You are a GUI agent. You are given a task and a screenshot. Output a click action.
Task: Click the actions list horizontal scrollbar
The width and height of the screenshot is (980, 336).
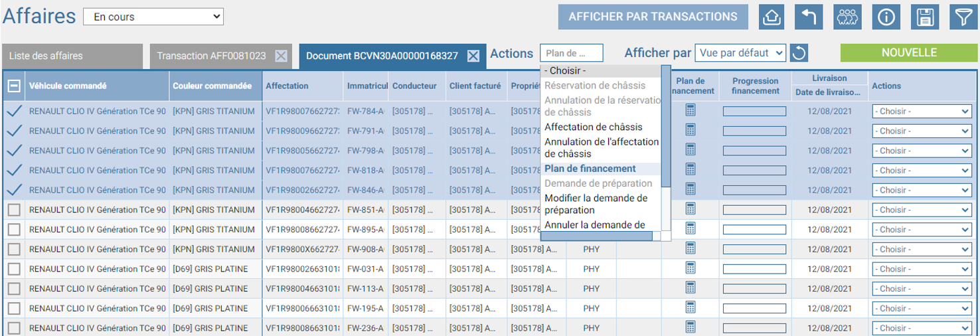tap(598, 236)
